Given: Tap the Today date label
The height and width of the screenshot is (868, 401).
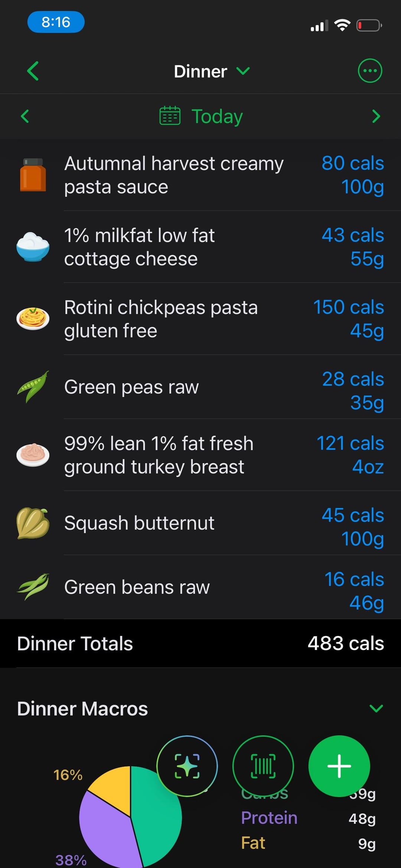Looking at the screenshot, I should tap(217, 116).
